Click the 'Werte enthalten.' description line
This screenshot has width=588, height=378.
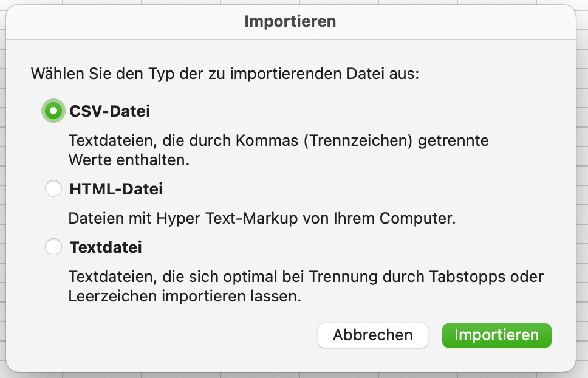pos(129,160)
